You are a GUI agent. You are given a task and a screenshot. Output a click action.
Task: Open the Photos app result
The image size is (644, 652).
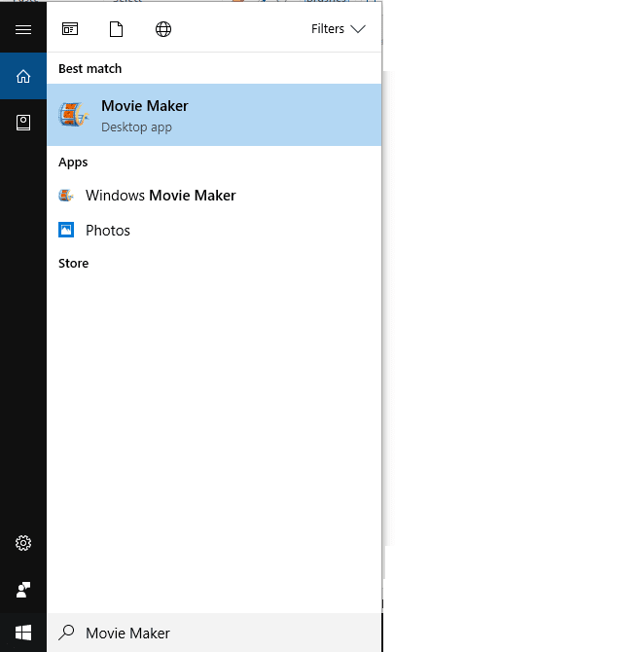coord(214,231)
